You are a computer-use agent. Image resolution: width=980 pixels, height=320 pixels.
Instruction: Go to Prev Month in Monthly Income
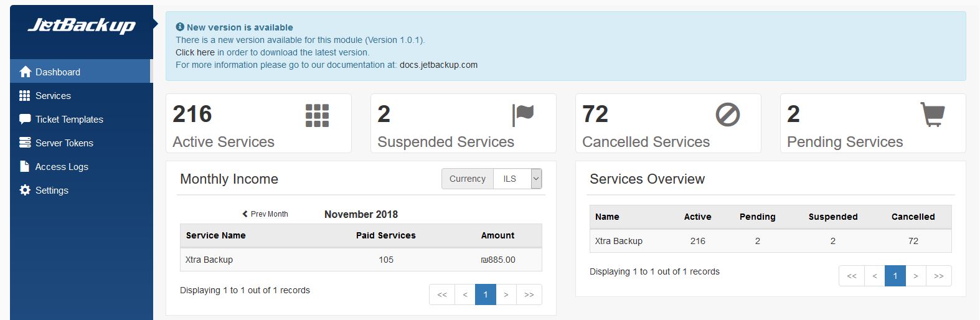[x=265, y=214]
